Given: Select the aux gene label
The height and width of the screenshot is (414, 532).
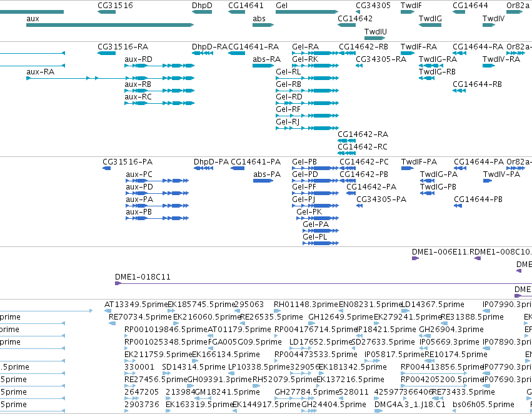Looking at the screenshot, I should (x=33, y=19).
